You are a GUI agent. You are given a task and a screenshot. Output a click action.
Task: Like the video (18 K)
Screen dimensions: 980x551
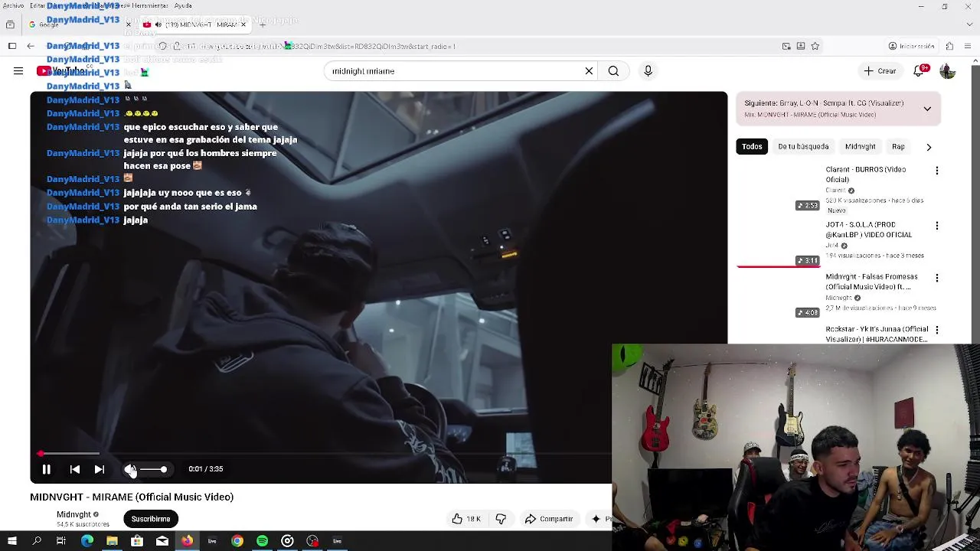tap(466, 519)
